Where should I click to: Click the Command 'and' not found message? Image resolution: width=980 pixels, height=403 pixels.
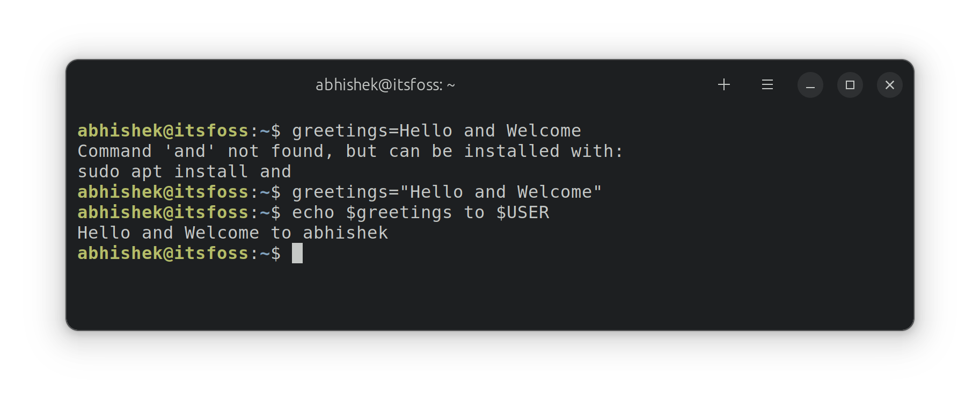point(349,150)
